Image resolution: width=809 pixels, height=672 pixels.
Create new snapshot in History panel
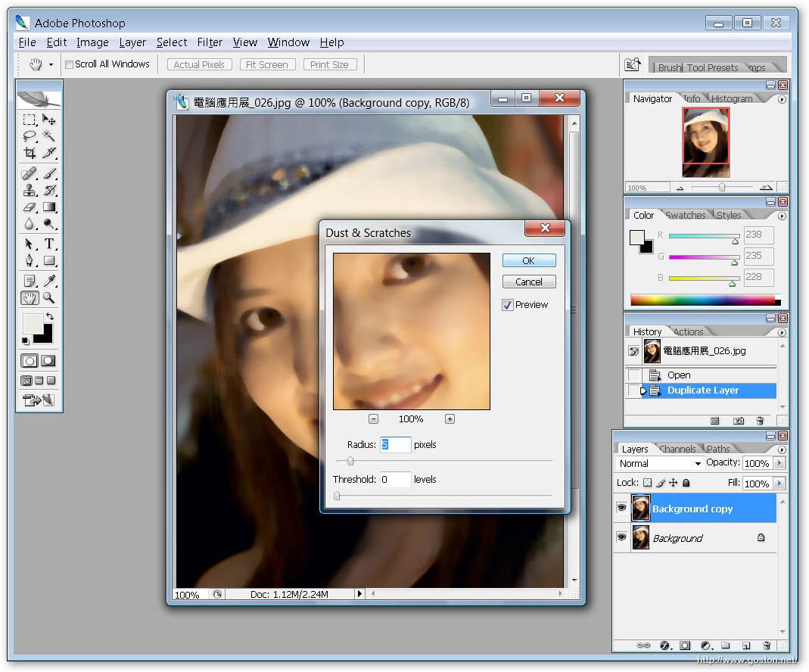tap(739, 421)
